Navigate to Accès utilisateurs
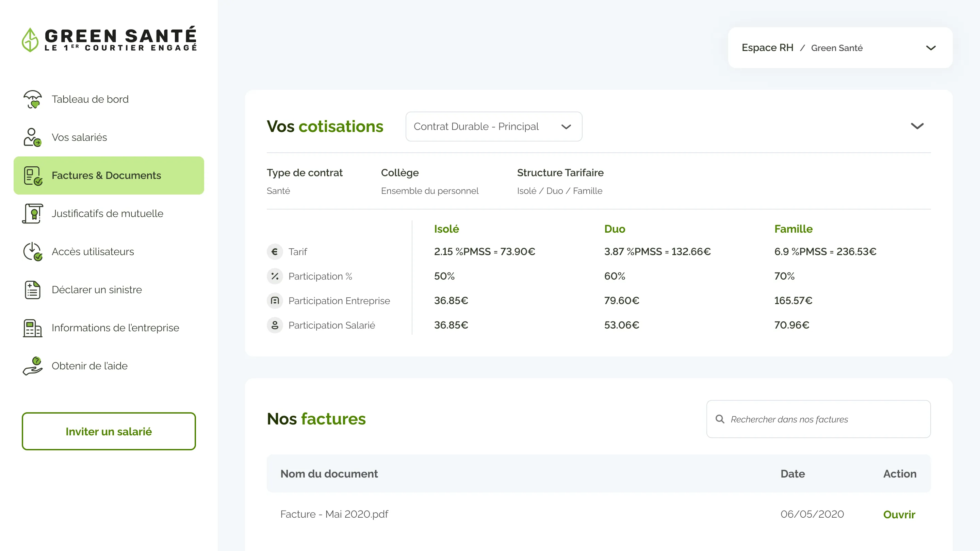The height and width of the screenshot is (551, 980). (109, 252)
